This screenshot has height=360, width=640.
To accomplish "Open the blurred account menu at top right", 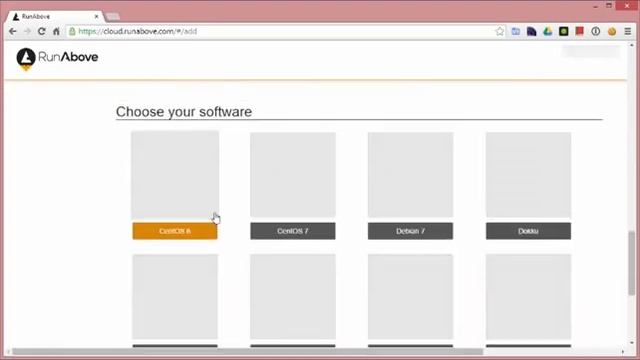I will coord(591,52).
